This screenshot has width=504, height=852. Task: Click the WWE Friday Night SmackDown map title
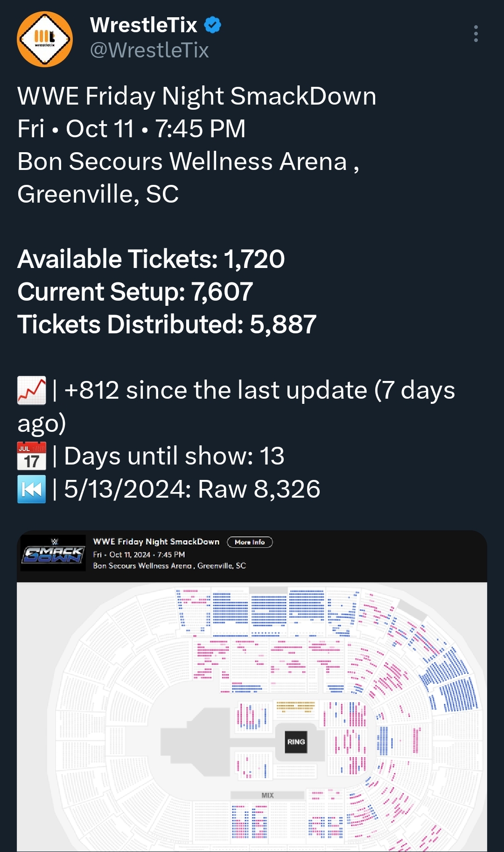pyautogui.click(x=156, y=542)
